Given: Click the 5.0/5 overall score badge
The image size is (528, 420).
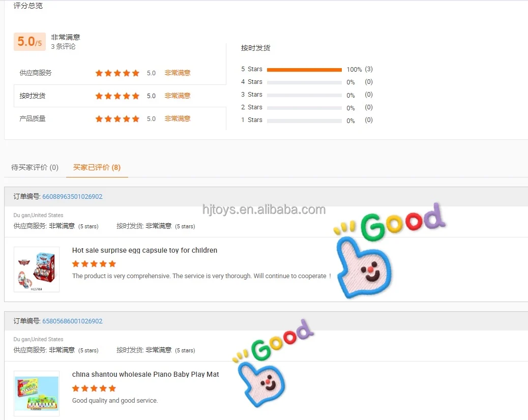Looking at the screenshot, I should 30,42.
